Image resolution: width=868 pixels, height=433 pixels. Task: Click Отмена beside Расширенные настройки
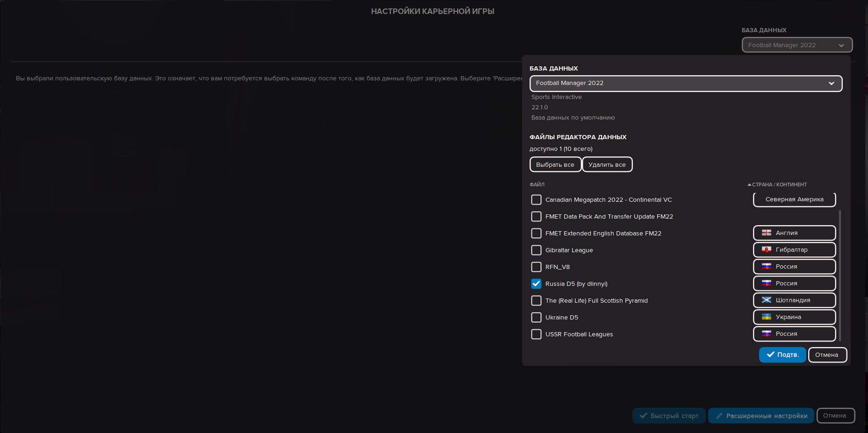(x=835, y=416)
